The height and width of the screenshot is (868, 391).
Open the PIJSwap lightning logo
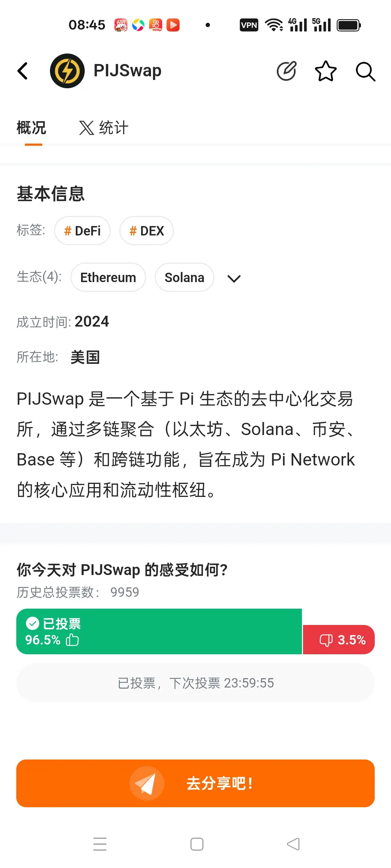[x=67, y=71]
